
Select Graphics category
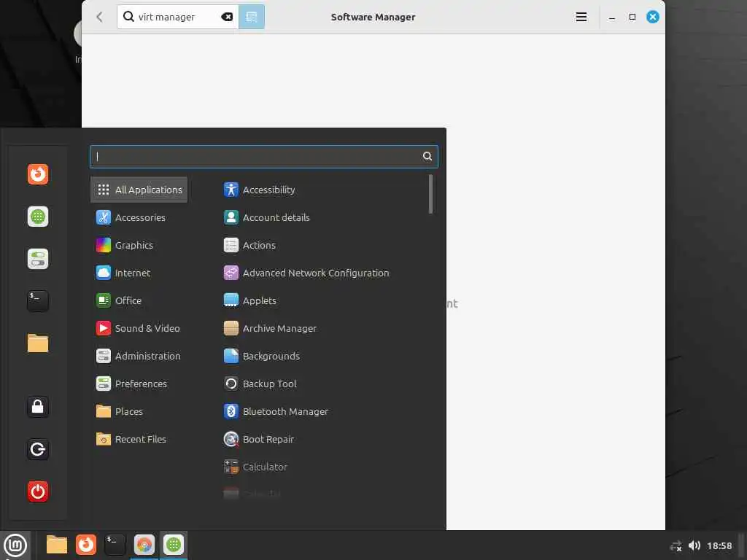(139, 245)
